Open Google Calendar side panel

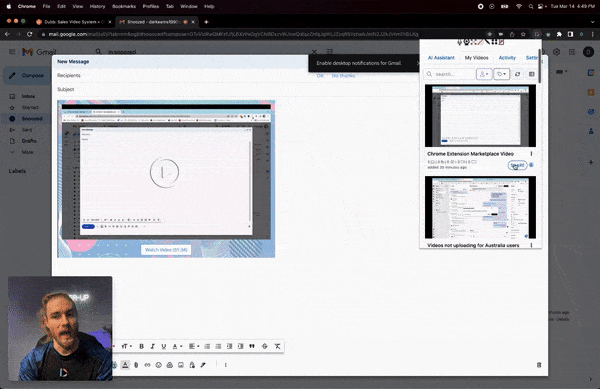pos(591,73)
